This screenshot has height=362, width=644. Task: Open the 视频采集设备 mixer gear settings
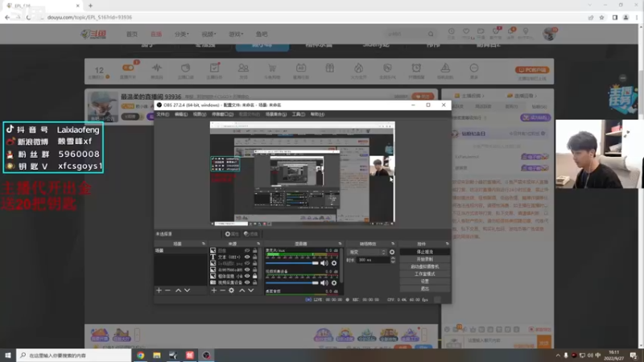click(334, 283)
